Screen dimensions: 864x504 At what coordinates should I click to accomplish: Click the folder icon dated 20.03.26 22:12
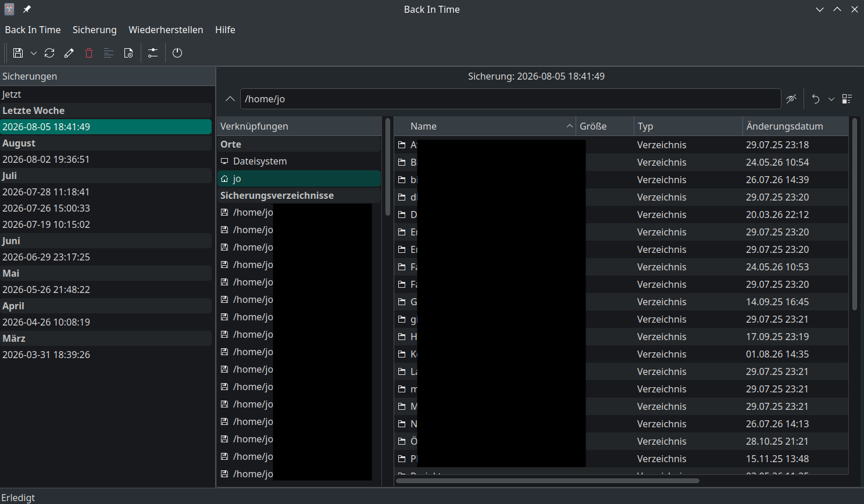point(402,215)
